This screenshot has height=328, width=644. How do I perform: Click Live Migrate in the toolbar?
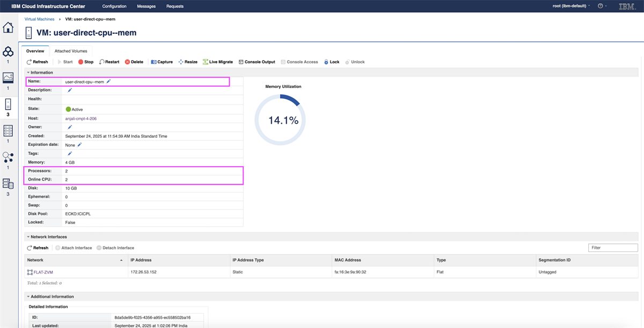point(218,62)
